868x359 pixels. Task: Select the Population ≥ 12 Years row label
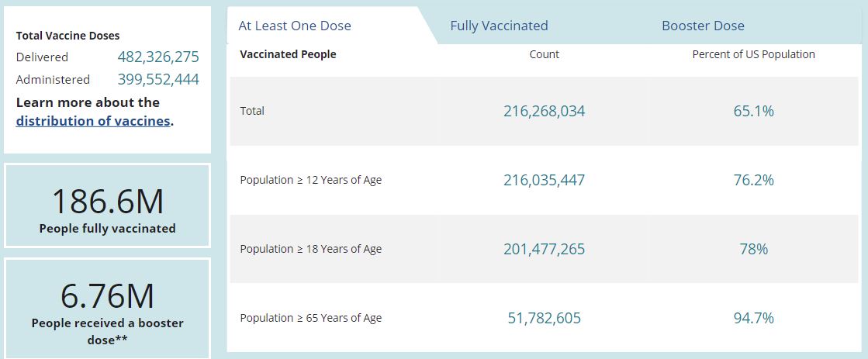coord(311,180)
